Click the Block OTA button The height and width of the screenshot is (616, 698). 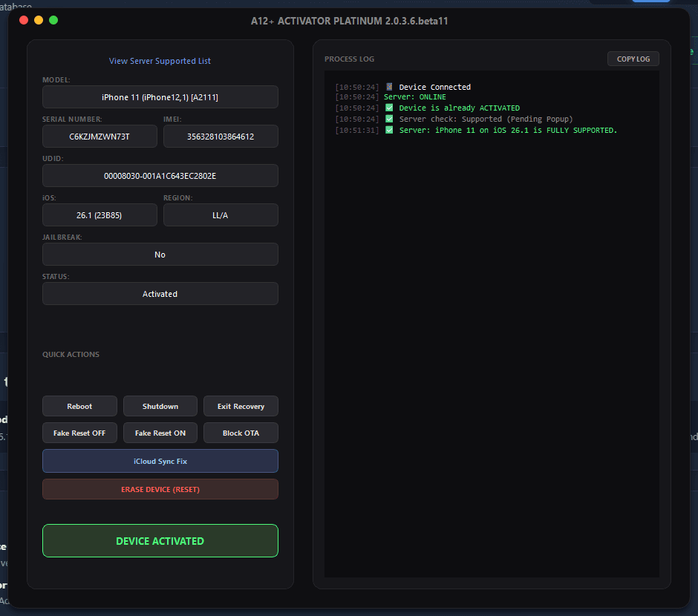click(241, 433)
